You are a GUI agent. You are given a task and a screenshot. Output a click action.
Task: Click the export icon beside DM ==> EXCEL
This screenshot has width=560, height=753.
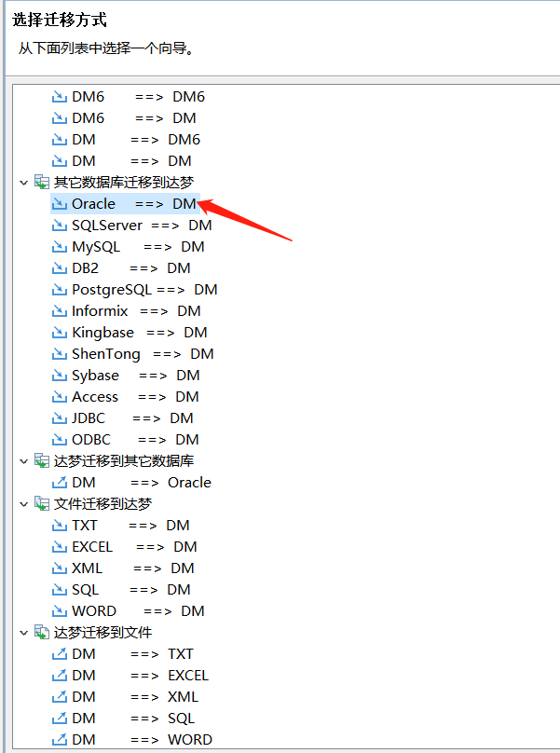(59, 676)
